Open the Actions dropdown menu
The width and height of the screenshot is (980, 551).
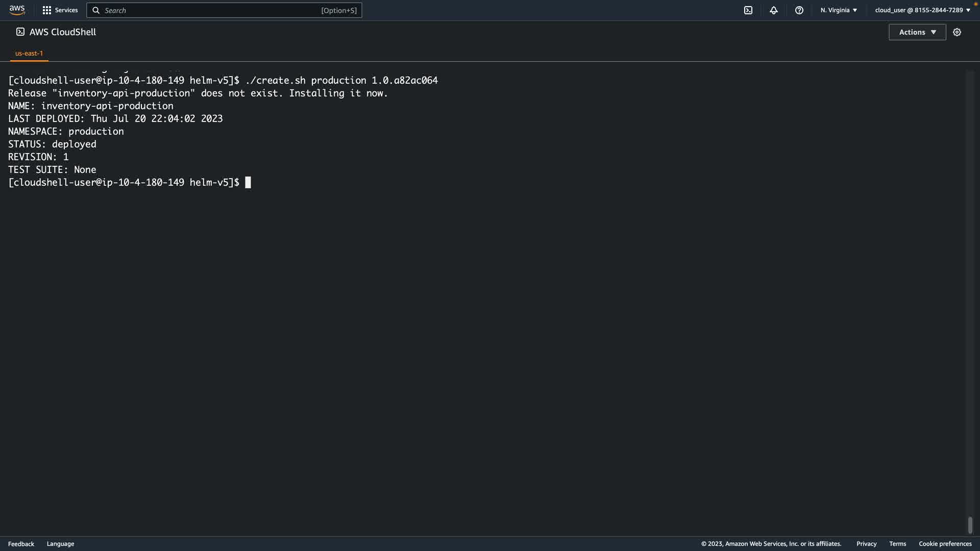(x=917, y=32)
